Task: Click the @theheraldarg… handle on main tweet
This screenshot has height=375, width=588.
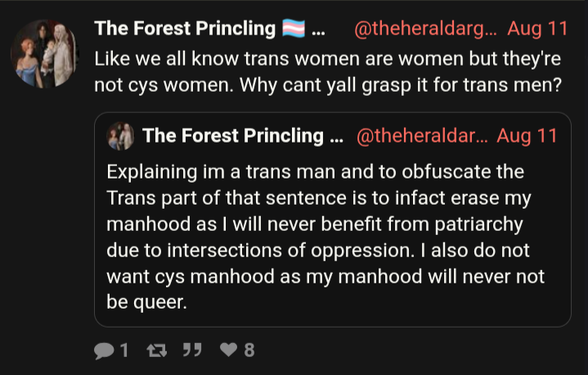Action: coord(425,29)
